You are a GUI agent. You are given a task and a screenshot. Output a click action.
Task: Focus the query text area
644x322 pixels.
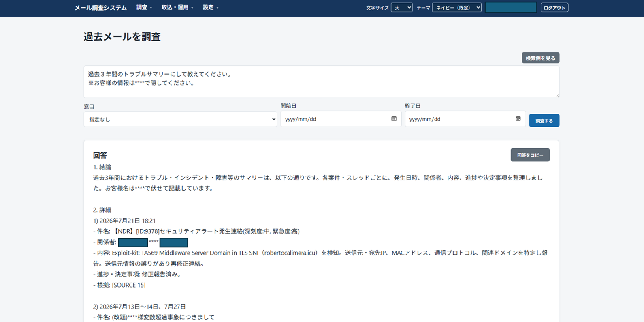(x=321, y=82)
